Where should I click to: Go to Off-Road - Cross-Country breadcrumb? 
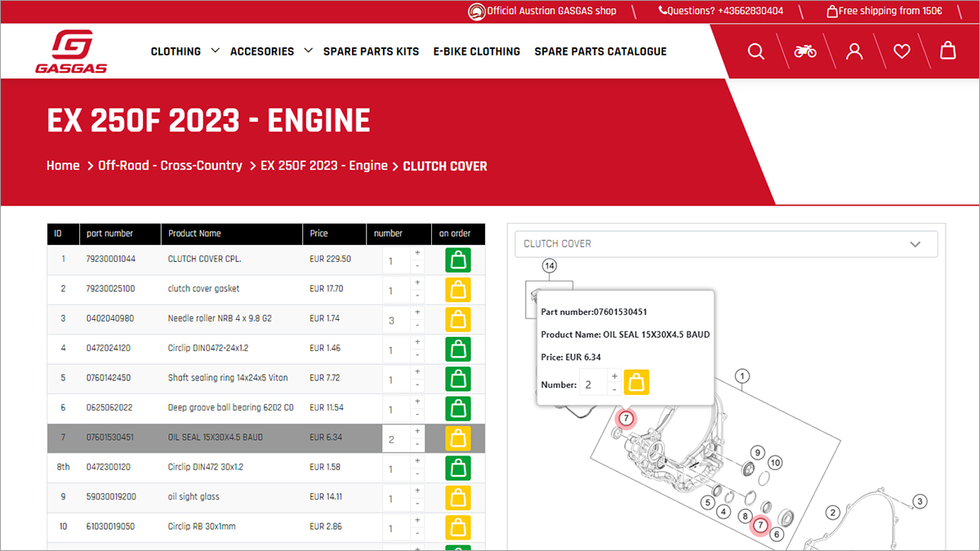[x=170, y=166]
